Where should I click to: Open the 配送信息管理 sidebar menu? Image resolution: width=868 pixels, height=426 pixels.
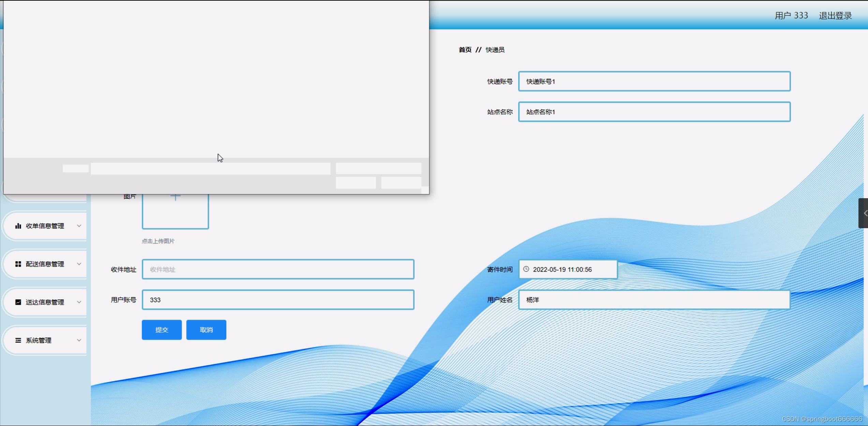click(45, 264)
